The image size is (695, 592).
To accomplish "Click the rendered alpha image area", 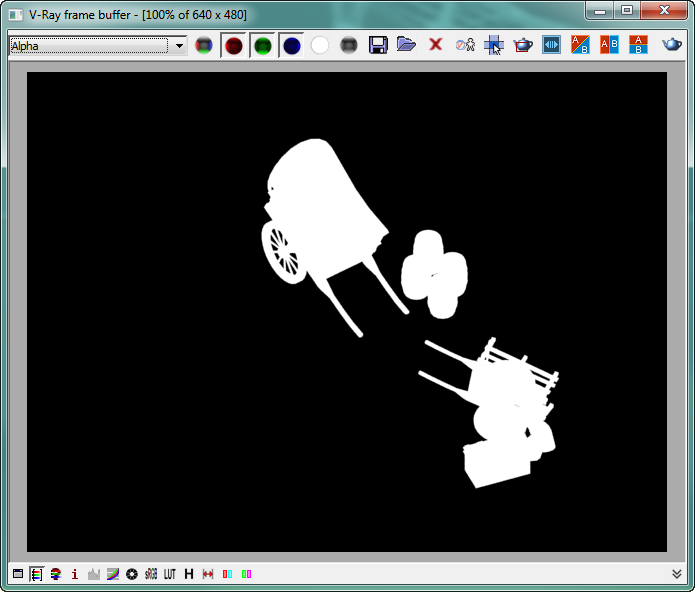I will coord(346,311).
